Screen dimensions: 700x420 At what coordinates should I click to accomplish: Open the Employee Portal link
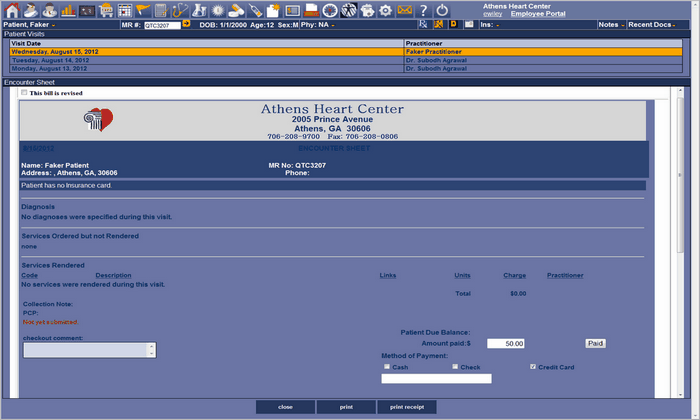click(x=538, y=14)
